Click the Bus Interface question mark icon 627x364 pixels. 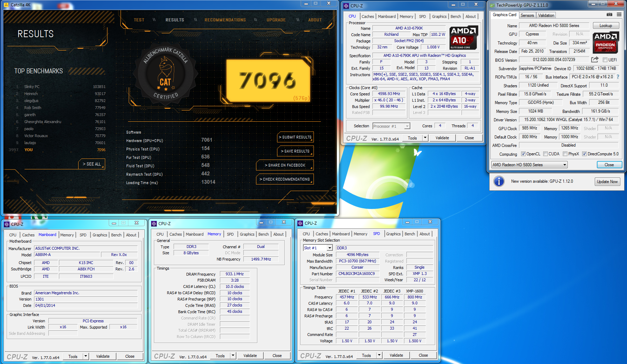pos(618,77)
